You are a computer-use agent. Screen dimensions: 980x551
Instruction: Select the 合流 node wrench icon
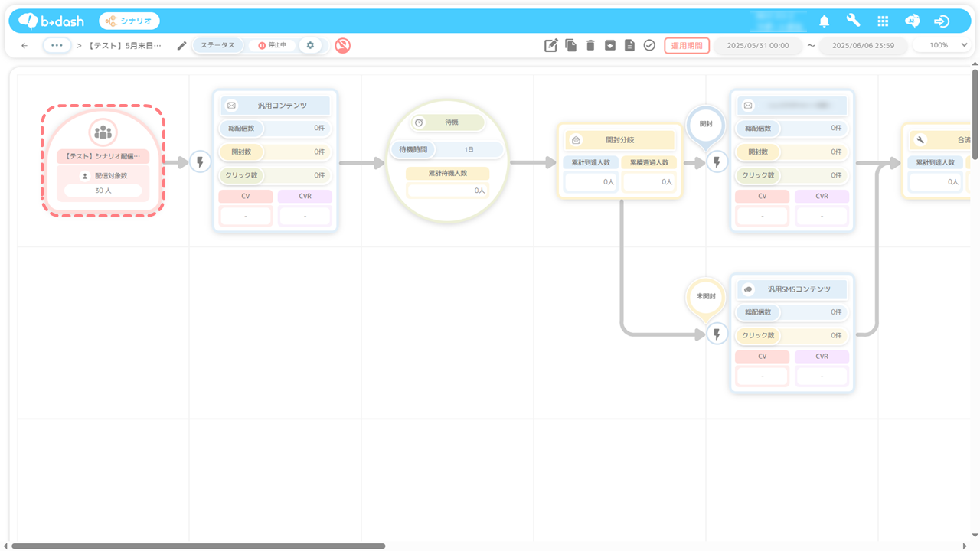coord(920,140)
